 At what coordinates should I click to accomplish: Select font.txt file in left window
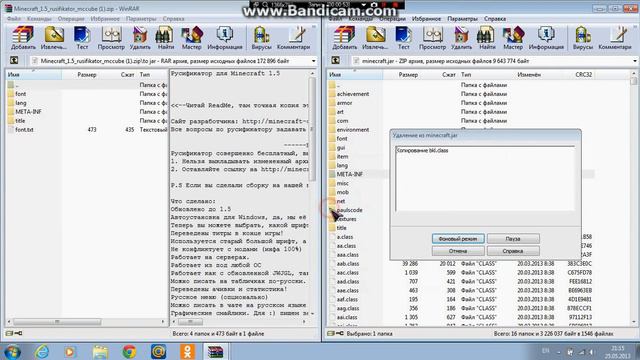(x=24, y=130)
